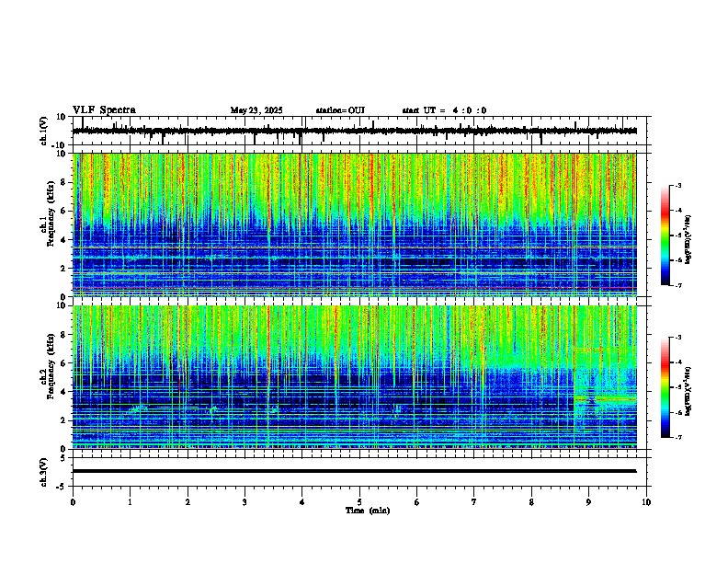Click the date "May 23, 2025"
728x563 pixels.
pyautogui.click(x=256, y=110)
